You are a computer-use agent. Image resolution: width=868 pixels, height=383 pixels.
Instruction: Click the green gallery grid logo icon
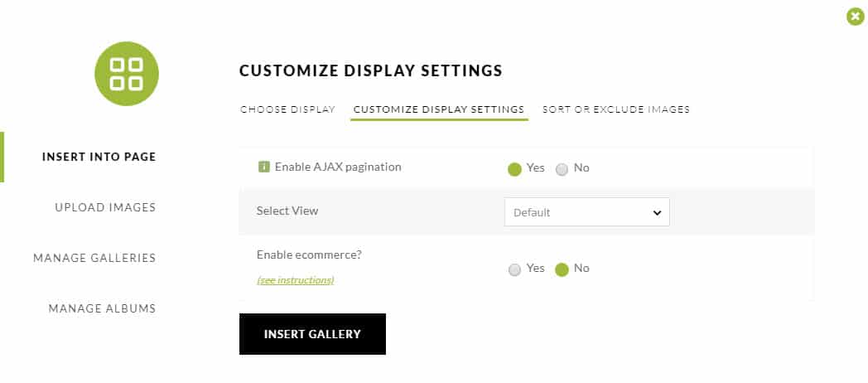pyautogui.click(x=126, y=73)
